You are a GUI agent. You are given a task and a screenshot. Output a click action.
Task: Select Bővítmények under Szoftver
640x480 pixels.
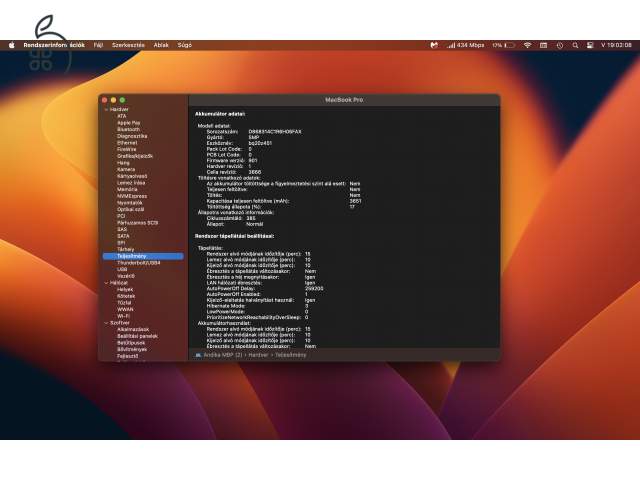pyautogui.click(x=132, y=349)
